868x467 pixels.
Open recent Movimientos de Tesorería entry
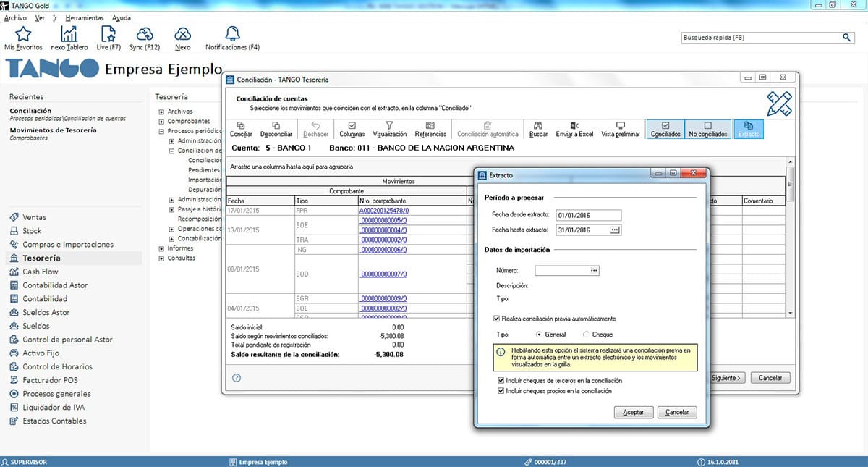pyautogui.click(x=53, y=130)
